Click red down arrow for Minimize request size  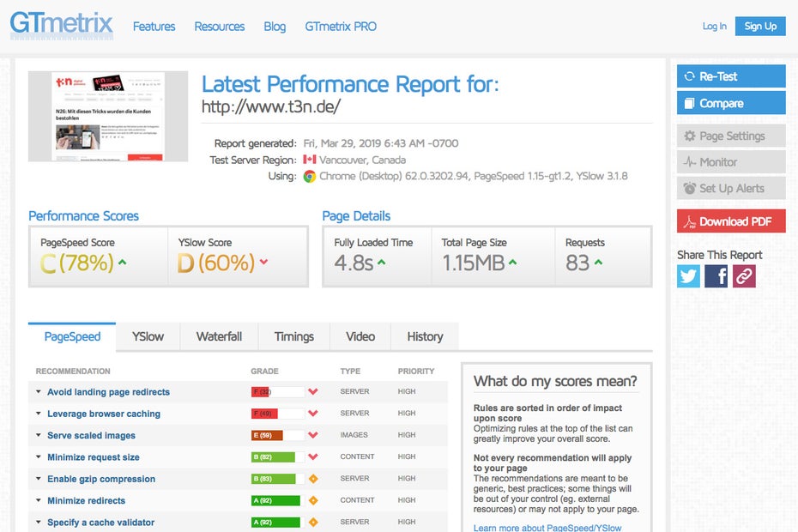tap(313, 456)
